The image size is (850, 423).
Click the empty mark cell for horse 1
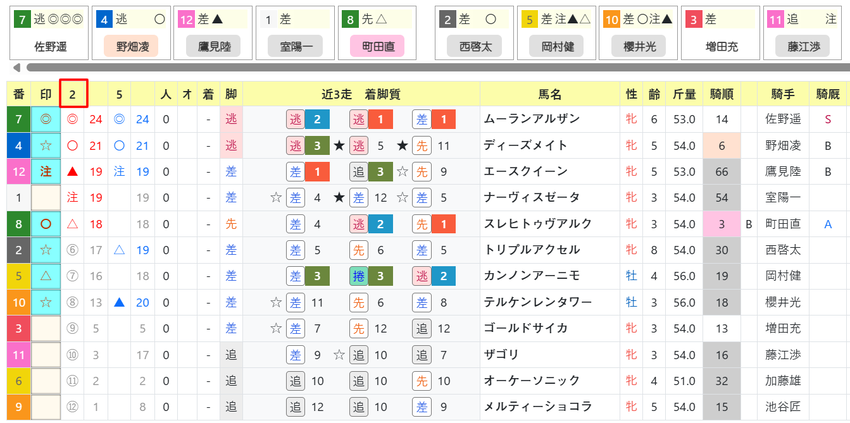(x=46, y=197)
